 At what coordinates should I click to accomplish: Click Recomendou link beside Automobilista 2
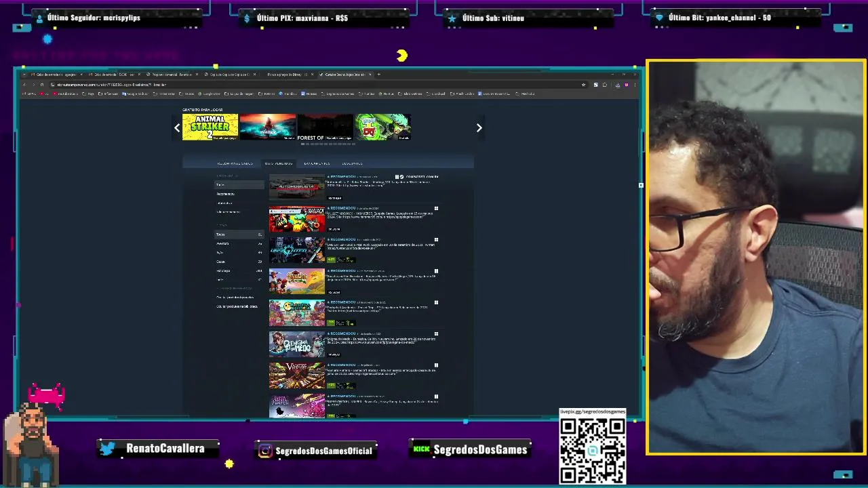pyautogui.click(x=342, y=176)
